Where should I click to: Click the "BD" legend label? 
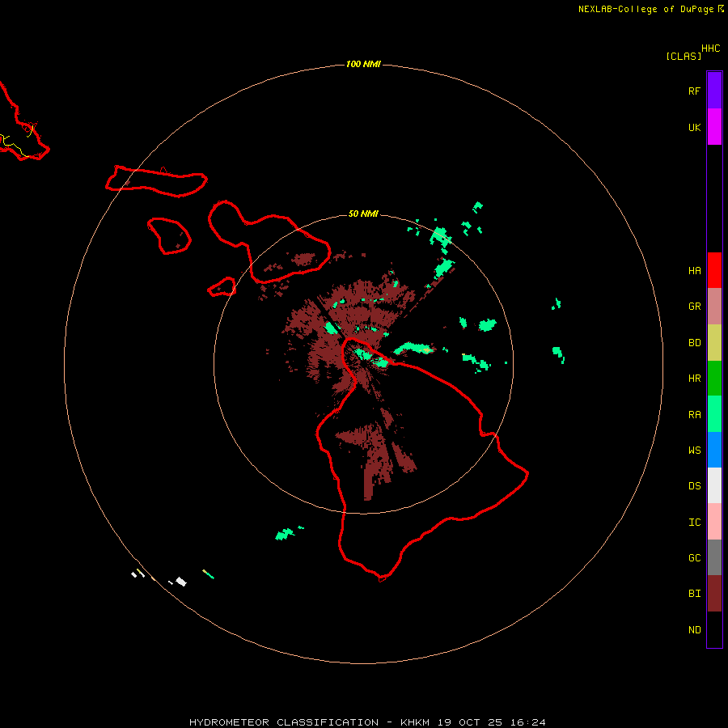[694, 343]
